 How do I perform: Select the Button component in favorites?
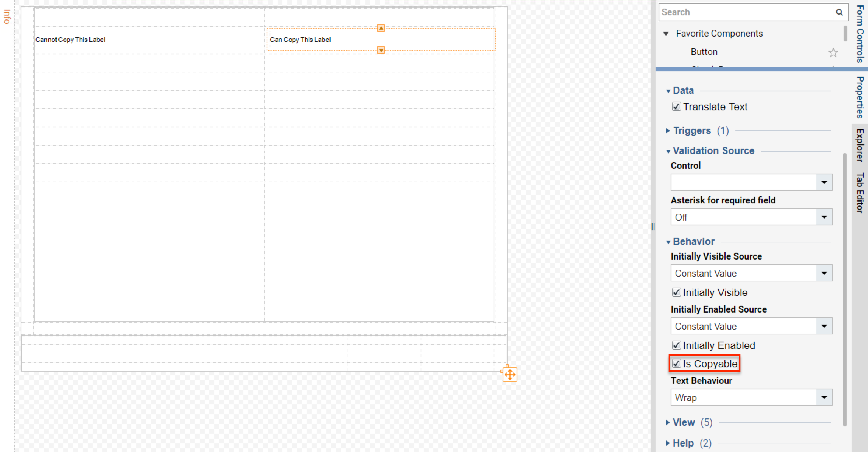coord(704,51)
